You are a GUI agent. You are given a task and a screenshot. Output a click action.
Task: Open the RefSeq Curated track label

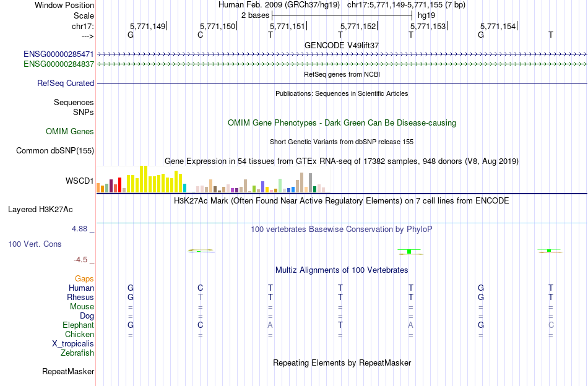[x=66, y=83]
